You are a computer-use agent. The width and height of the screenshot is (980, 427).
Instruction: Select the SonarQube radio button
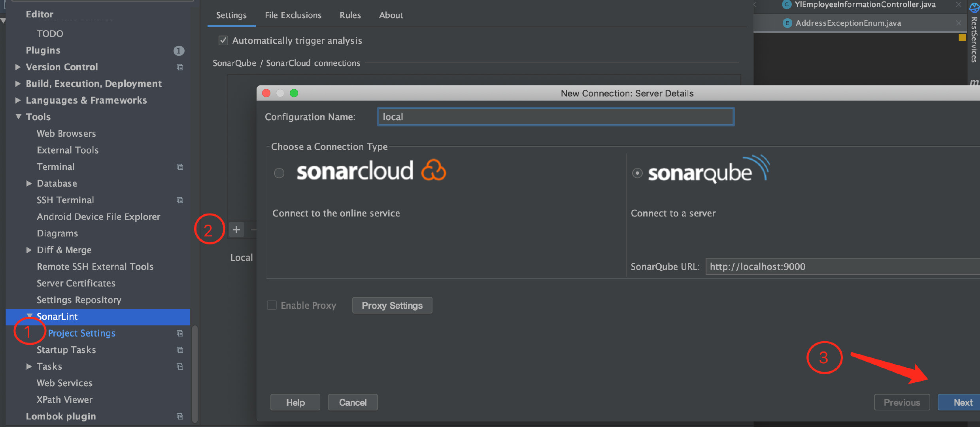coord(637,173)
